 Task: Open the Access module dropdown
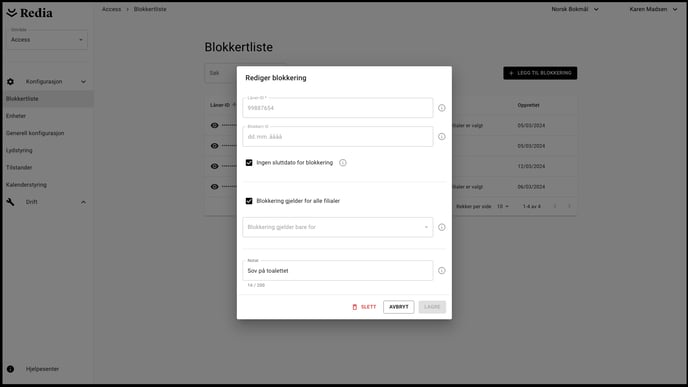click(x=47, y=39)
